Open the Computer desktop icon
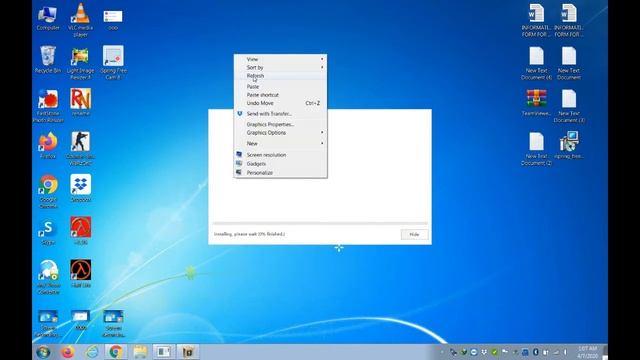Screen dimensions: 640x360 [48, 18]
